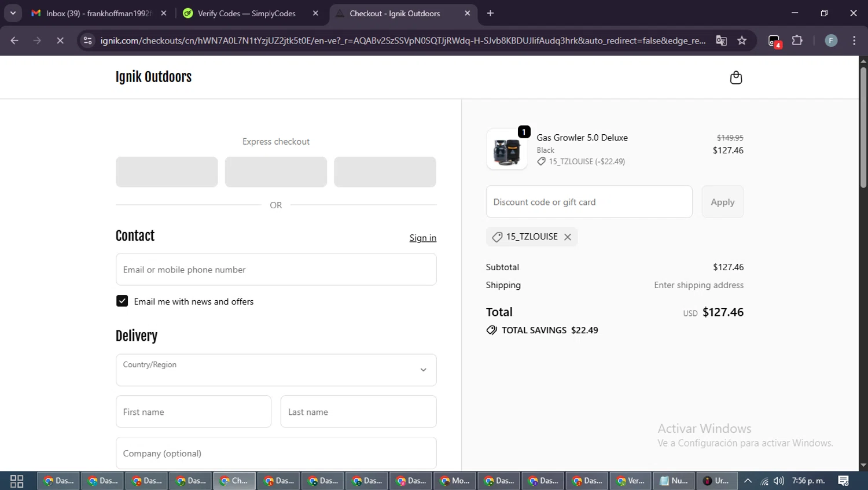Bookmark this page with the star icon

[x=742, y=40]
